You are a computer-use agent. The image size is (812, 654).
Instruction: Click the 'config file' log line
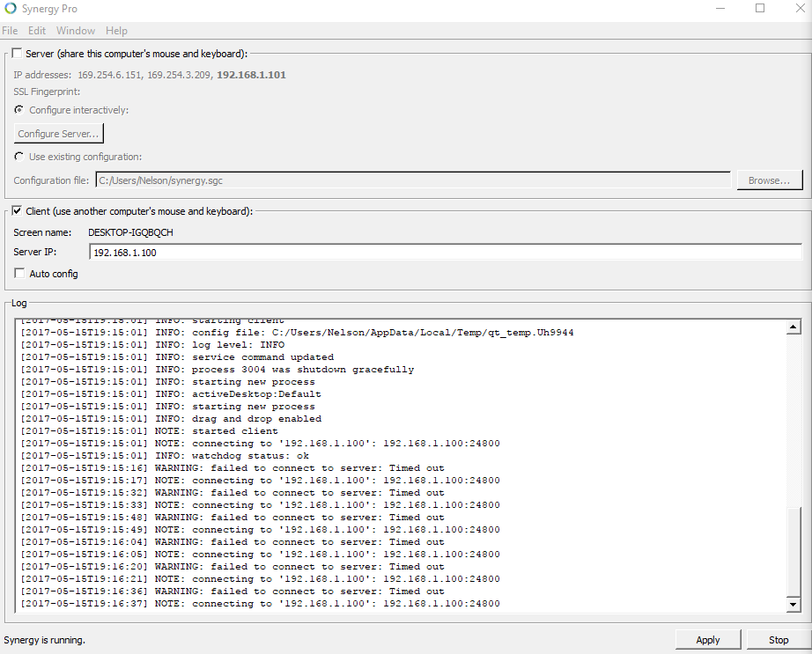[298, 332]
